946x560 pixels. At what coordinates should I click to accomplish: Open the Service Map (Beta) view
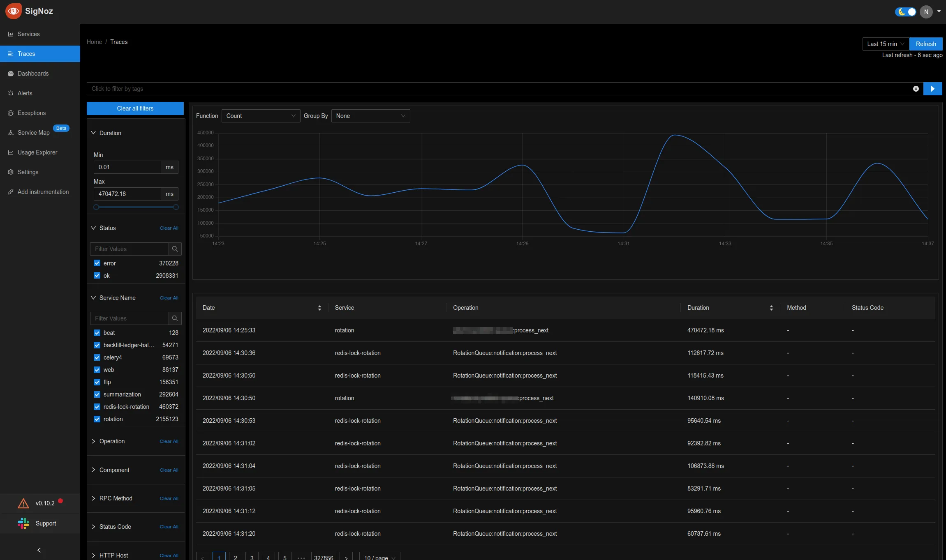pyautogui.click(x=33, y=132)
